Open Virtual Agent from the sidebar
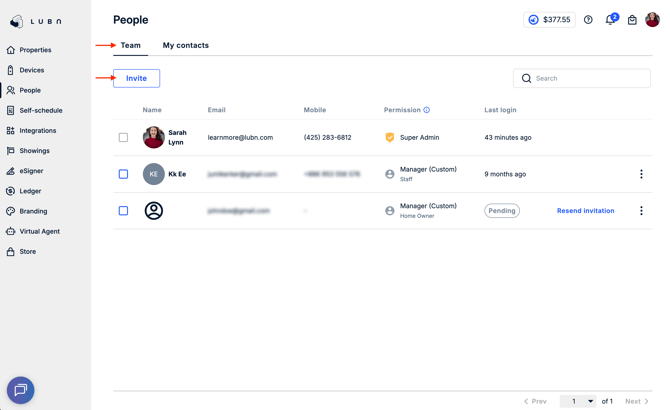670x410 pixels. click(39, 231)
